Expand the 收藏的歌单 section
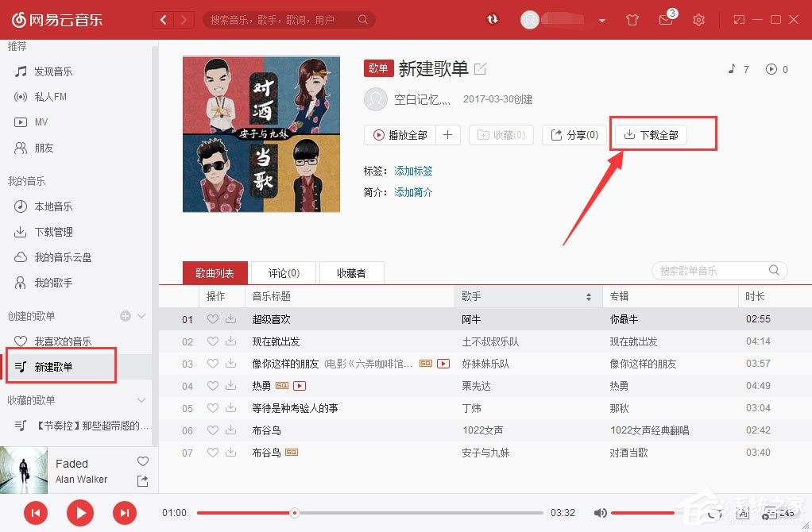The image size is (812, 532). (141, 400)
